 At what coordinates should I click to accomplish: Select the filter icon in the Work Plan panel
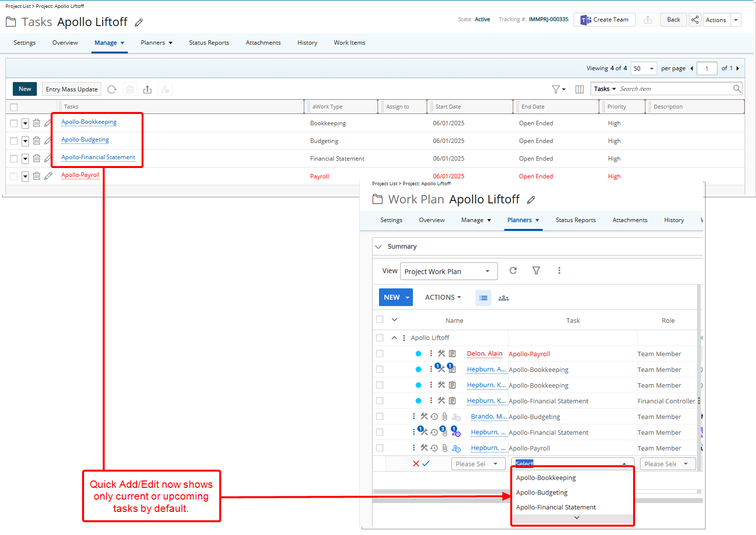click(536, 271)
